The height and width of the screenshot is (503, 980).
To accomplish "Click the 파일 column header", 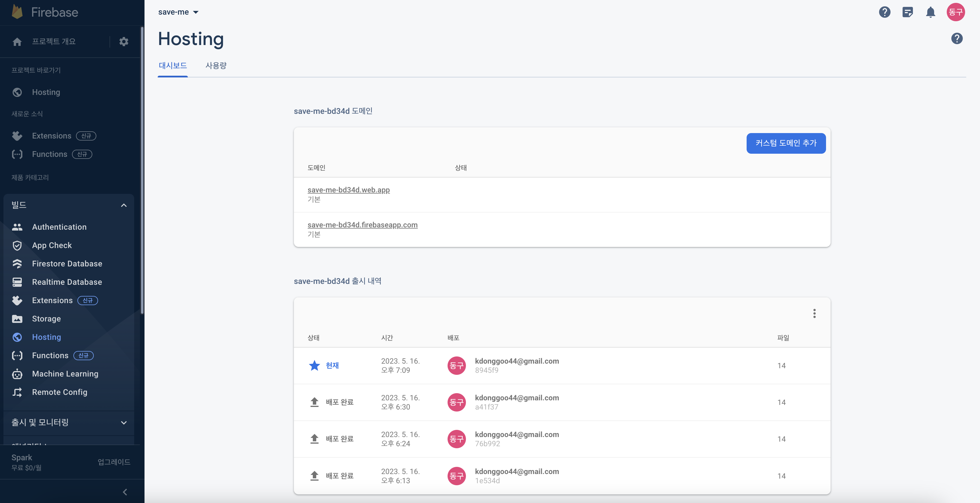I will pyautogui.click(x=783, y=338).
